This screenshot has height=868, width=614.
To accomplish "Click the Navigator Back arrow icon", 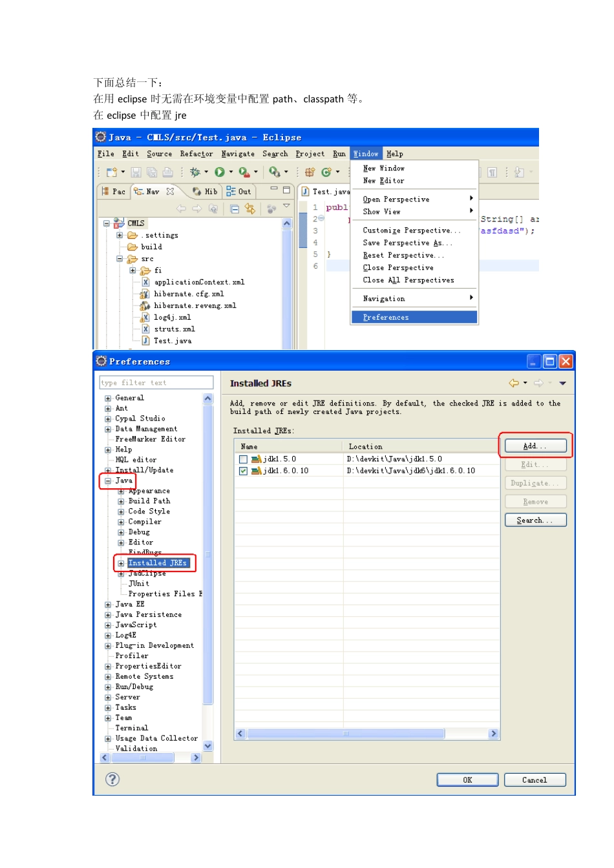I will pyautogui.click(x=181, y=209).
